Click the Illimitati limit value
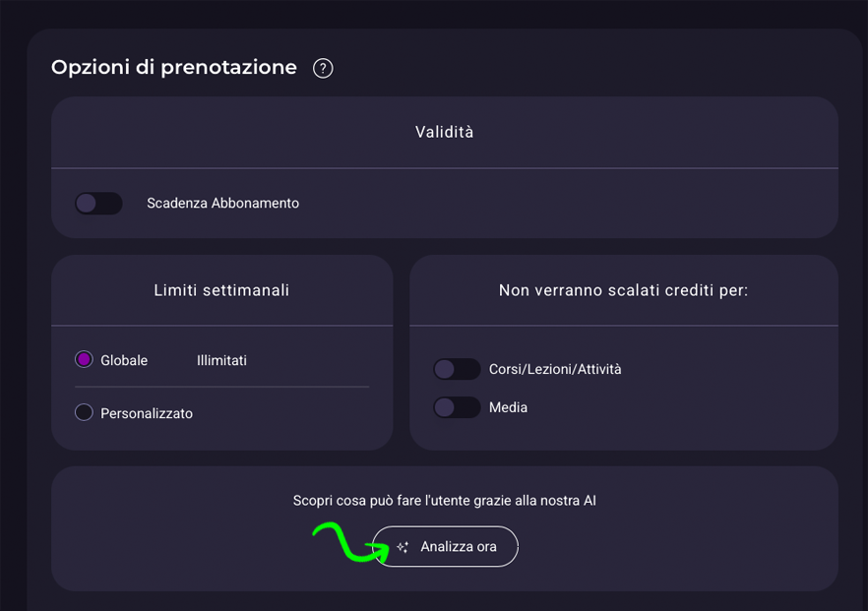The height and width of the screenshot is (611, 868). point(221,360)
